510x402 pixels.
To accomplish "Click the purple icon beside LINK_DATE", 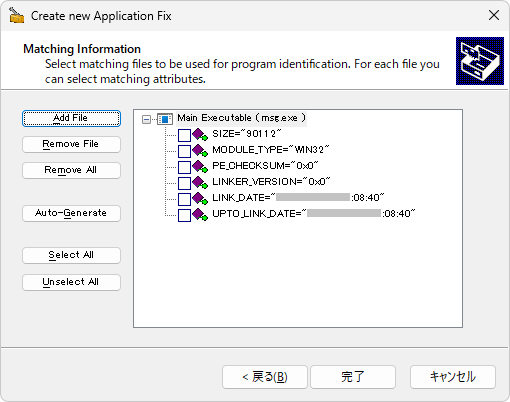I will [x=200, y=198].
